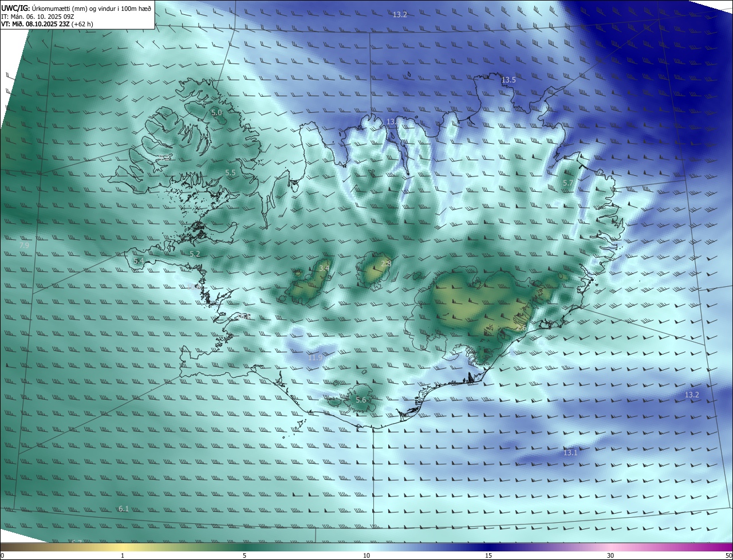Click the 11.9 value label on the map

pyautogui.click(x=315, y=358)
